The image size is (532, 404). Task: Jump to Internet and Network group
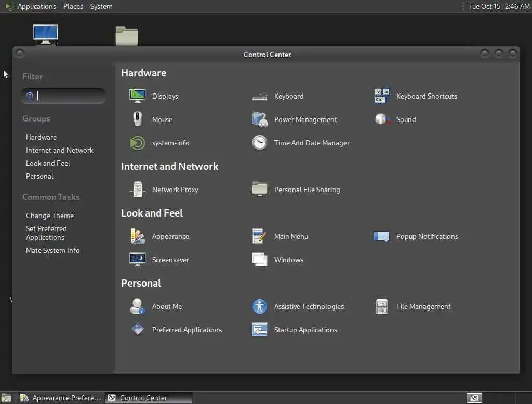[60, 150]
